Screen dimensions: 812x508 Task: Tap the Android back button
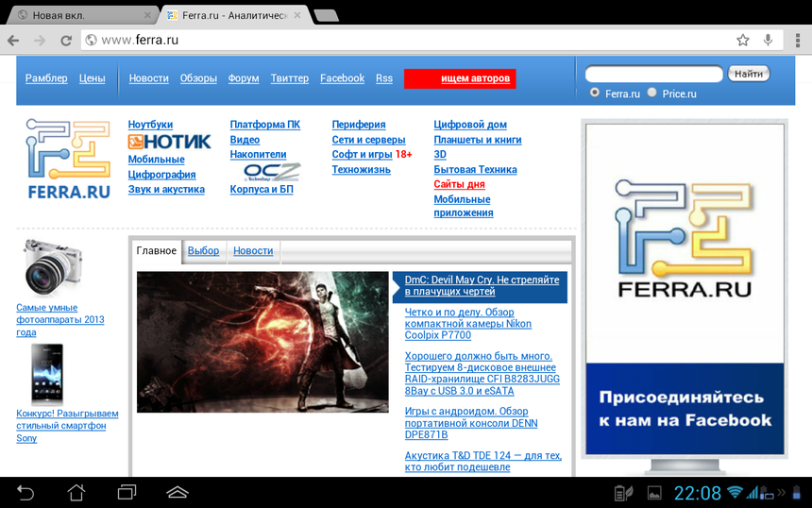click(25, 493)
